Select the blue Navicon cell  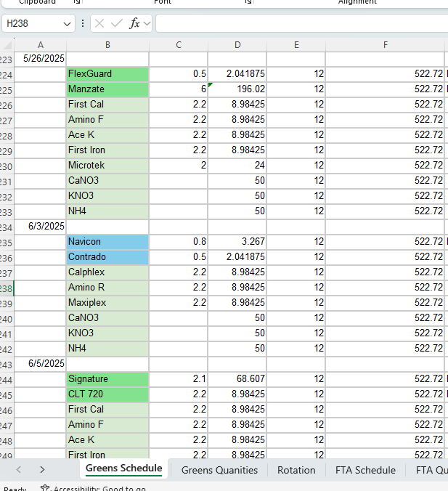[107, 241]
